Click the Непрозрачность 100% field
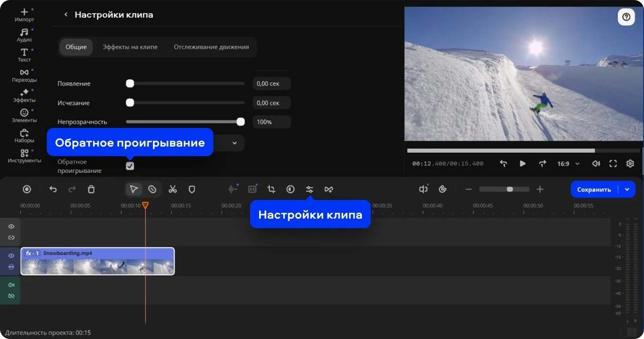The height and width of the screenshot is (339, 644). click(272, 122)
